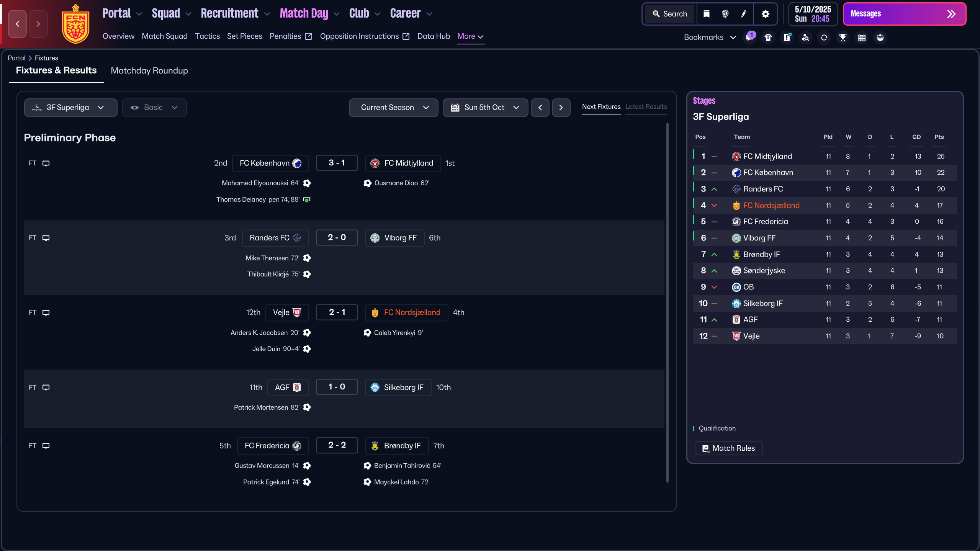Open the TV match icon for Randers v Viborg

point(46,238)
